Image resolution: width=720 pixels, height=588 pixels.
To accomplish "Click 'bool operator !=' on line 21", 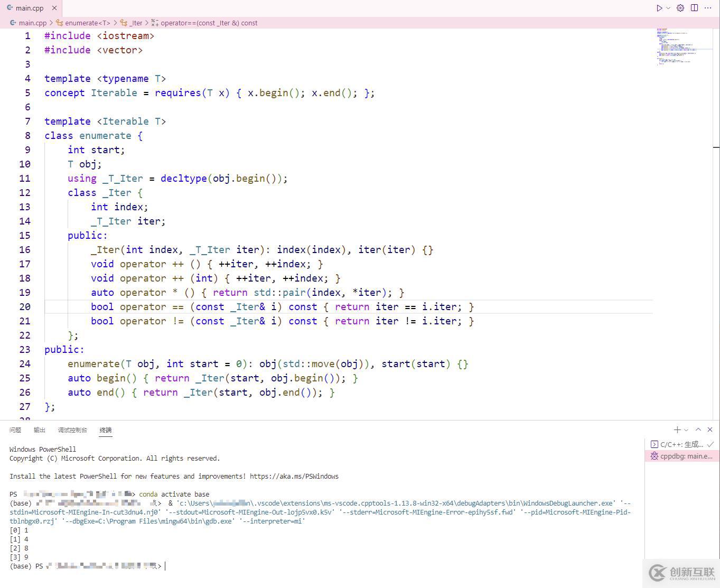I will [x=137, y=321].
